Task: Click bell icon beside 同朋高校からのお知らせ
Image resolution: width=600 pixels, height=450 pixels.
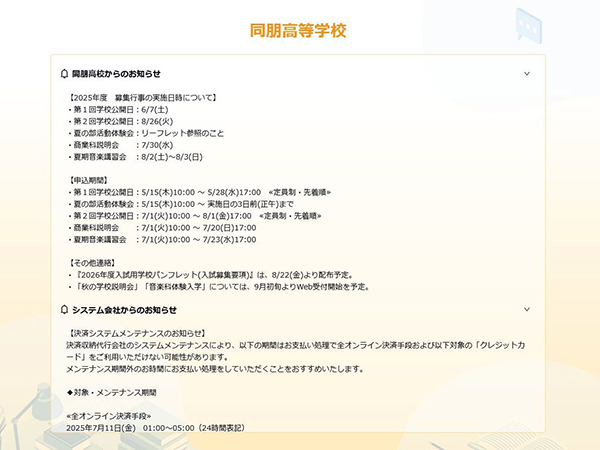Action: click(x=64, y=73)
